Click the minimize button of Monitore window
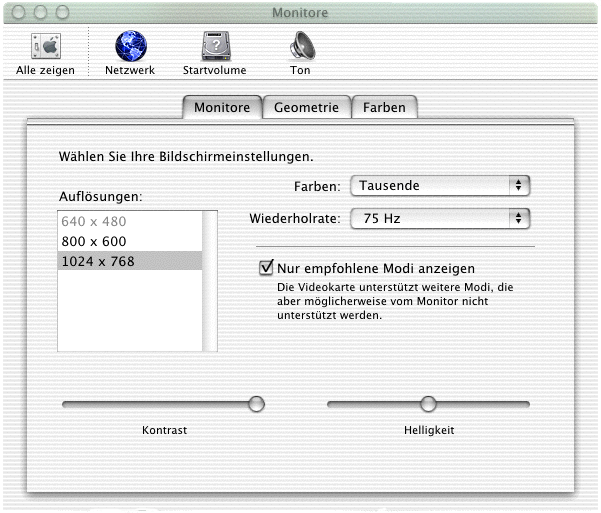The width and height of the screenshot is (601, 513). coord(40,12)
